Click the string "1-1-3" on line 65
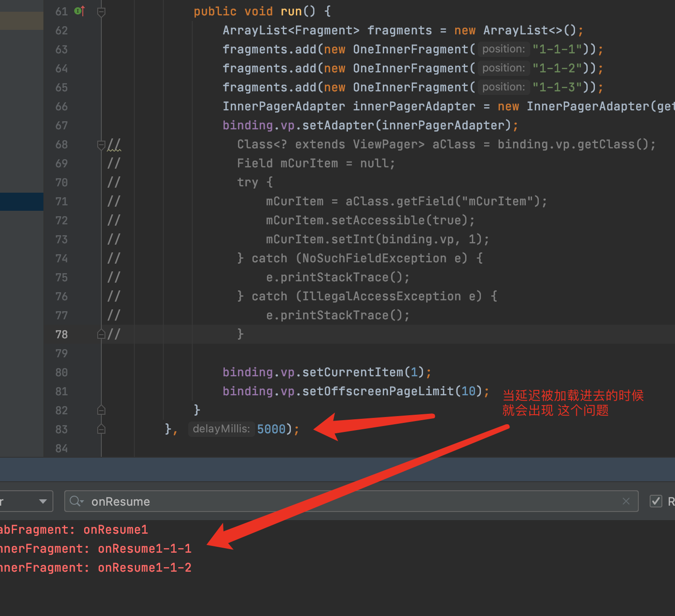The width and height of the screenshot is (675, 616). click(557, 87)
